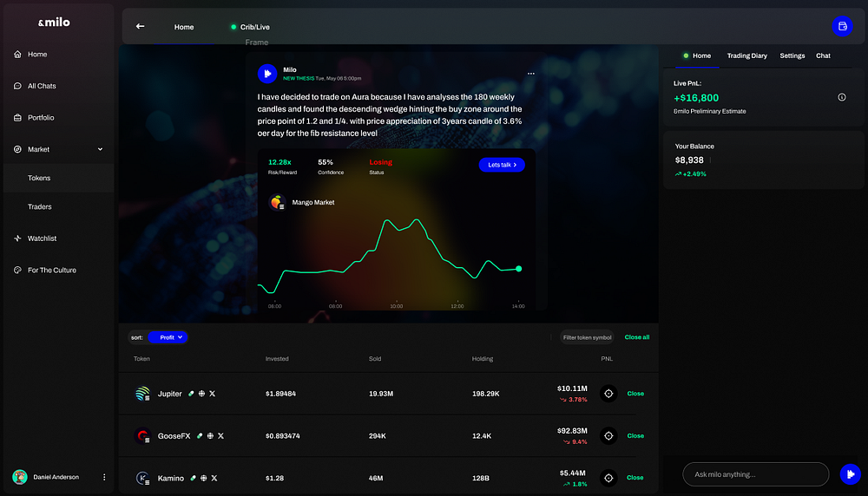This screenshot has height=496, width=868.
Task: Open the X link for GooseFX
Action: click(220, 435)
